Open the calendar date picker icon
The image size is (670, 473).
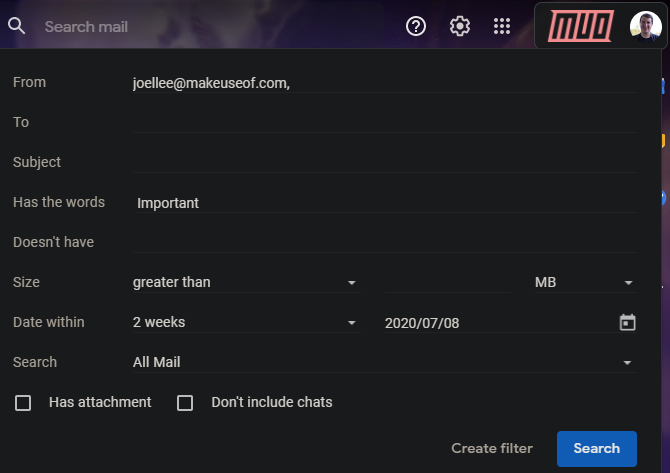(x=627, y=322)
